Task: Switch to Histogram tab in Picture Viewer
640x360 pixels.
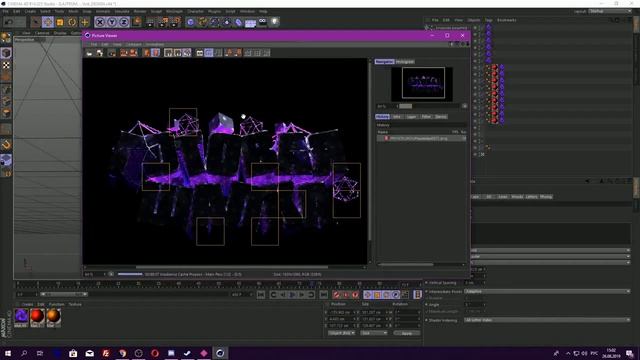Action: (x=405, y=62)
